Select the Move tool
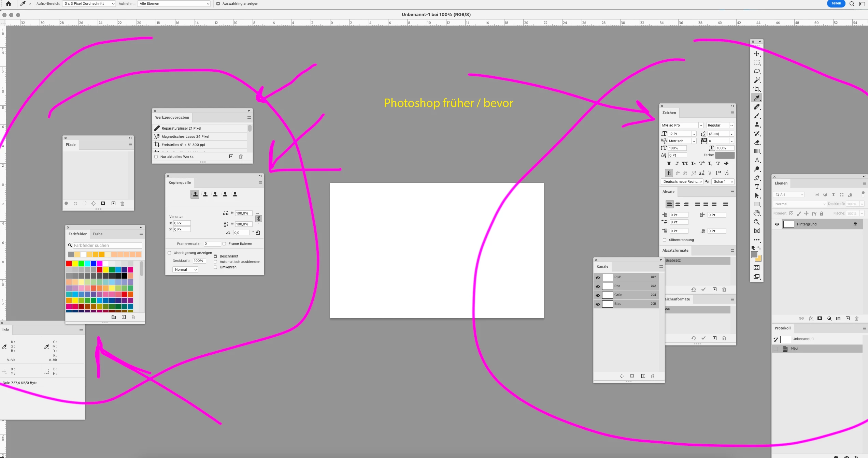The width and height of the screenshot is (868, 458). click(757, 54)
